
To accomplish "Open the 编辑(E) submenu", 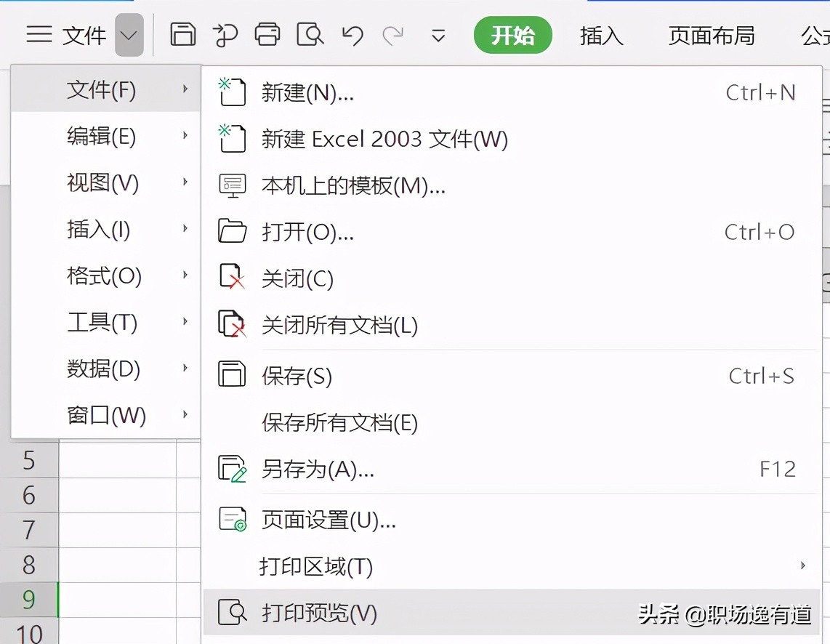I will click(106, 135).
